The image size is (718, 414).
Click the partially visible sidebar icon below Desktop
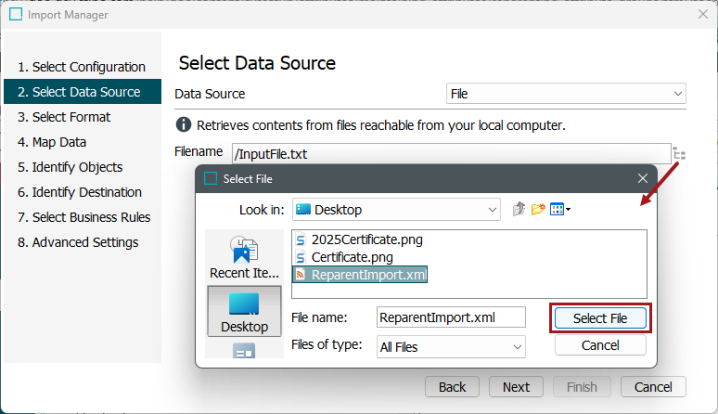click(244, 350)
